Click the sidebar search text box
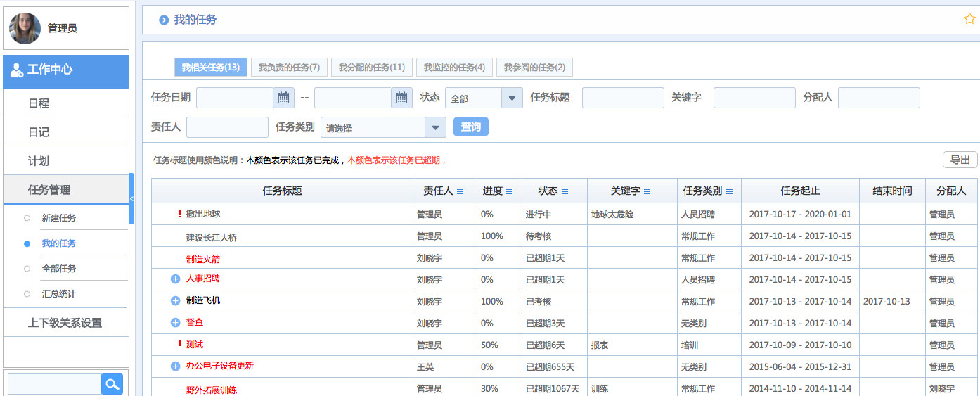Image resolution: width=980 pixels, height=396 pixels. click(55, 384)
